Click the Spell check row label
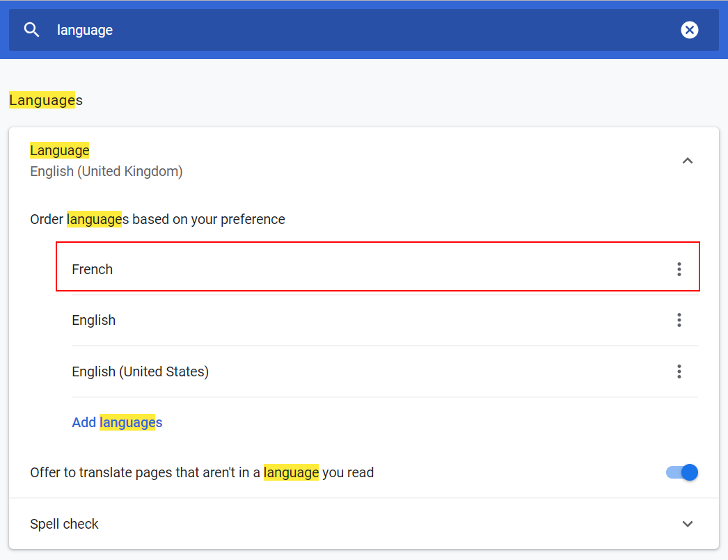This screenshot has height=560, width=728. click(65, 524)
